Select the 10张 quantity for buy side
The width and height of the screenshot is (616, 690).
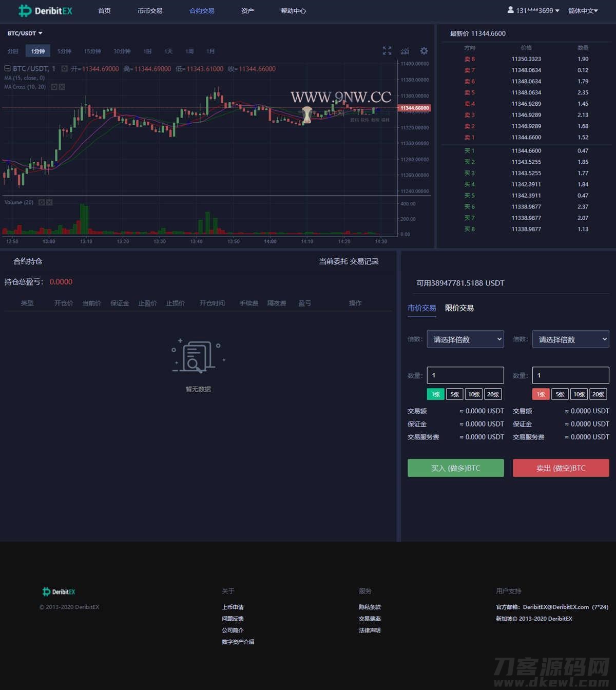tap(474, 394)
